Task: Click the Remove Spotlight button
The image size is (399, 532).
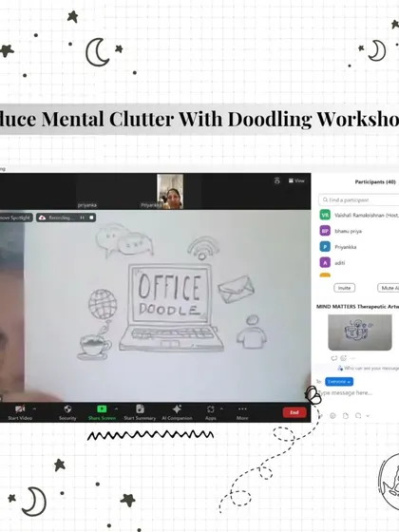Action: click(15, 218)
